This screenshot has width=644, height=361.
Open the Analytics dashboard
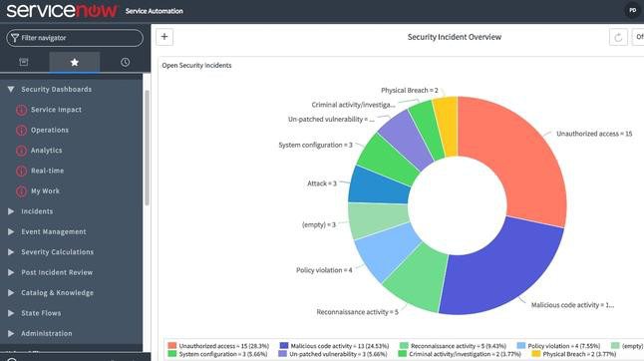click(x=47, y=151)
